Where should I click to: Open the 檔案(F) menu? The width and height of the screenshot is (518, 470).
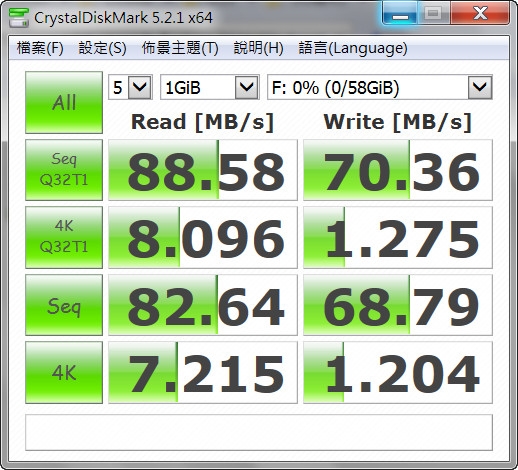40,48
